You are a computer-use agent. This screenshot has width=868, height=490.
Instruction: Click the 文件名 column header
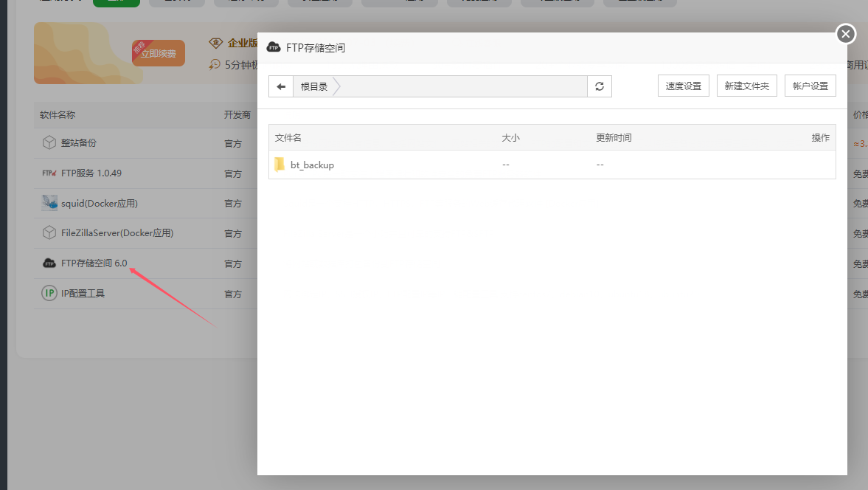(288, 138)
